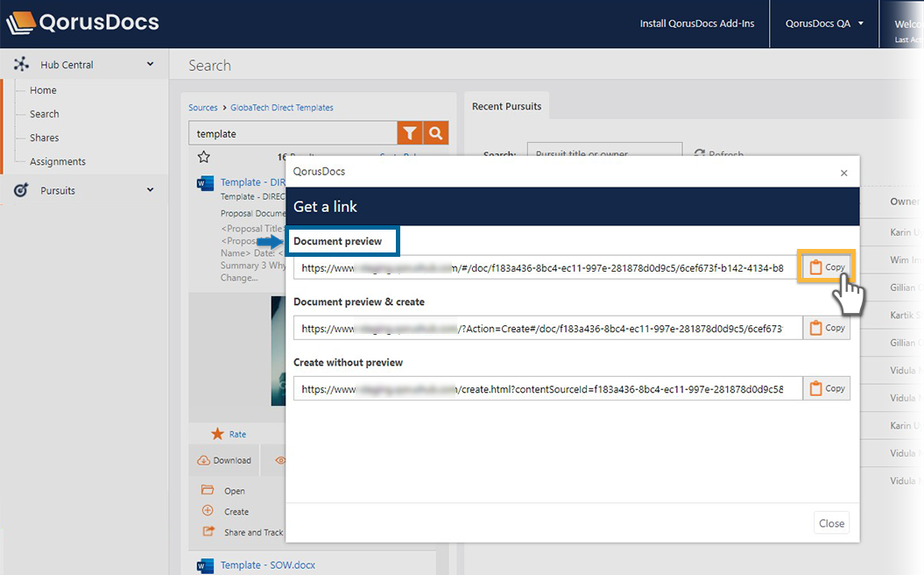Click GlobaTech Direct Templates breadcrumb
The image size is (924, 575).
(282, 107)
